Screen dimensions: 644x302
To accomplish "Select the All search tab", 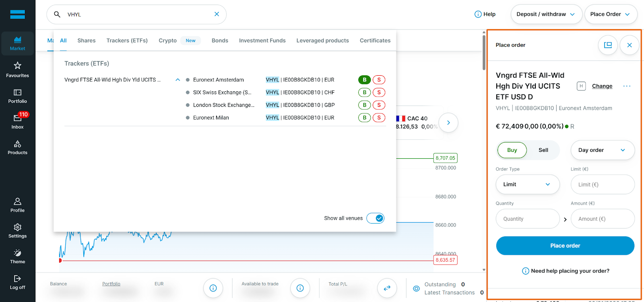I will [63, 41].
